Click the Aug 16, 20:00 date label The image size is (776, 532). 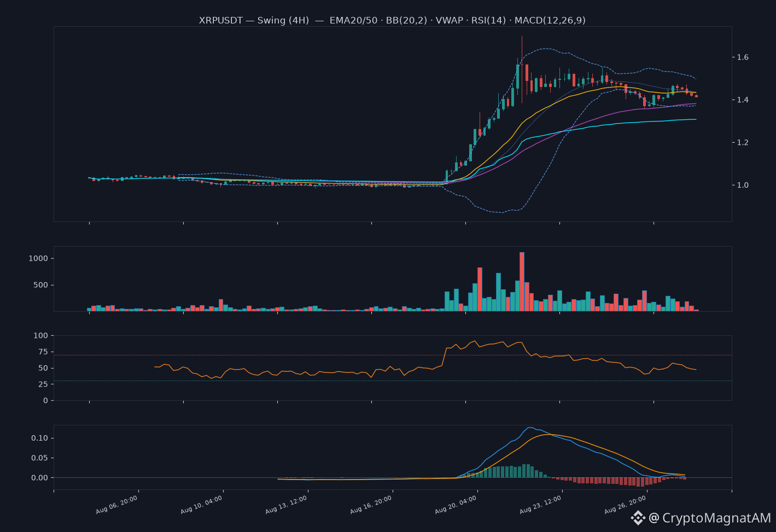point(371,505)
